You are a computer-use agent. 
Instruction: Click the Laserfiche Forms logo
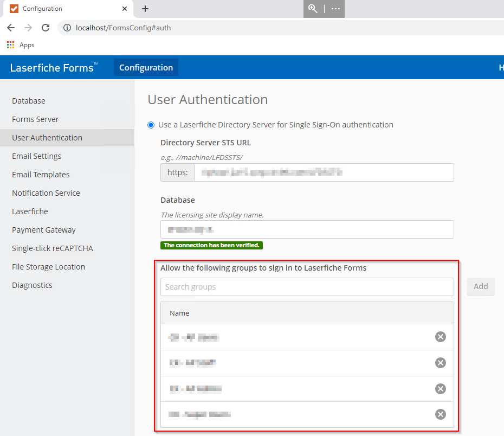(54, 68)
